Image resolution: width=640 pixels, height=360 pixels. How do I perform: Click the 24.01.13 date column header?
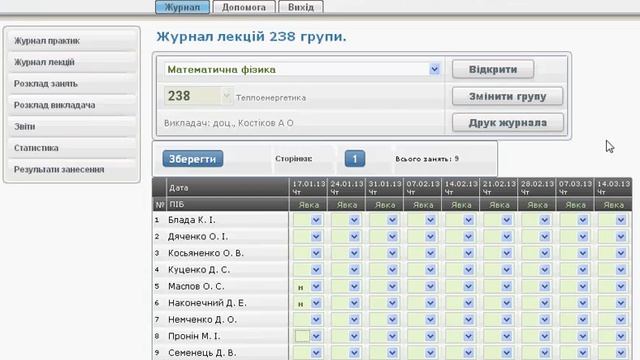point(347,187)
